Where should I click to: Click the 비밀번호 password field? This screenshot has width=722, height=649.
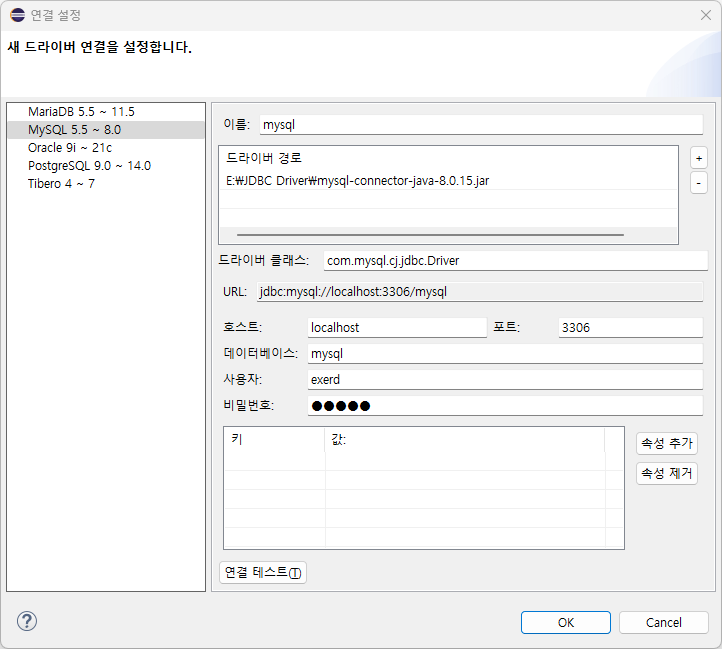[505, 406]
